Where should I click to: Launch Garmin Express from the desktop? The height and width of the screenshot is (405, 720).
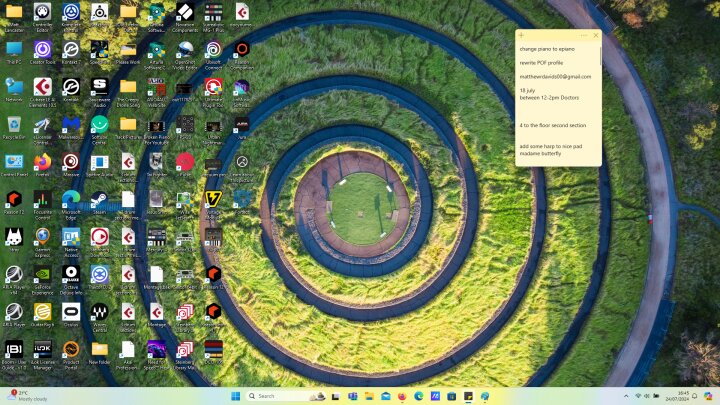pos(42,242)
